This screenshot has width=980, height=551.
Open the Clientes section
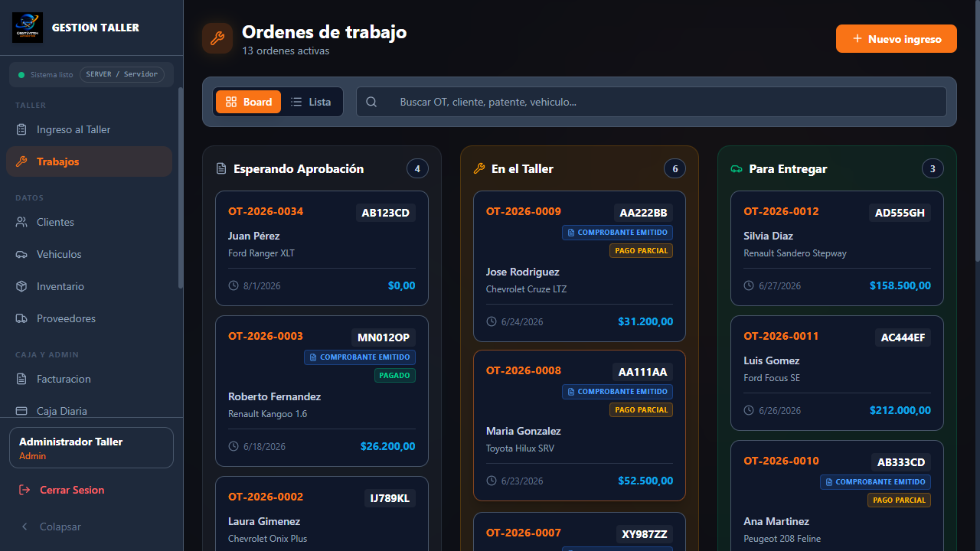click(89, 222)
